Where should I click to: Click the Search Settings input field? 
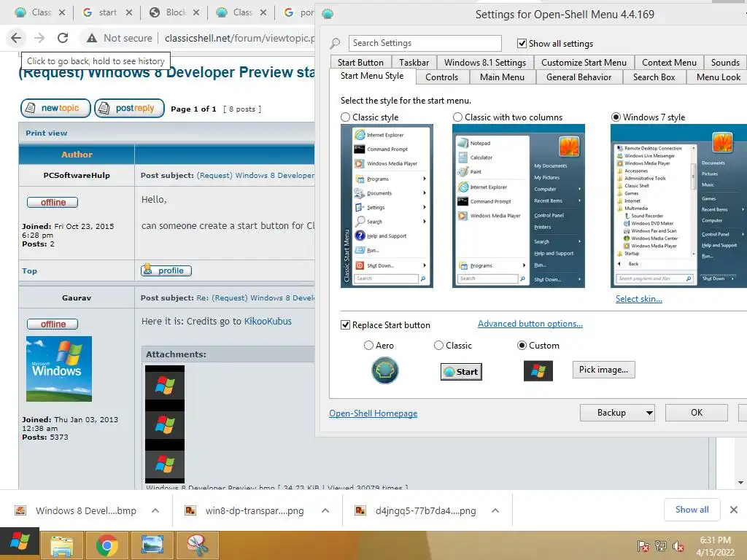click(x=425, y=43)
